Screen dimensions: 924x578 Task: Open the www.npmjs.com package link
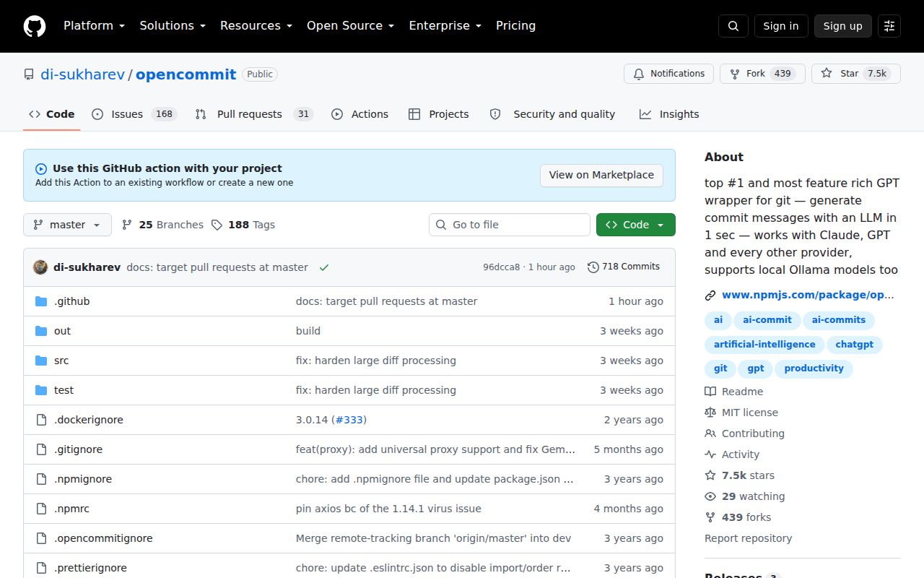click(808, 295)
